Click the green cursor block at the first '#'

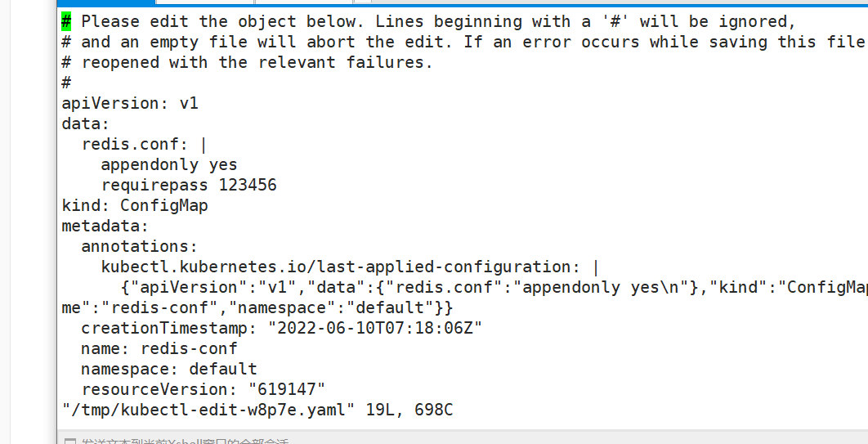pyautogui.click(x=66, y=21)
